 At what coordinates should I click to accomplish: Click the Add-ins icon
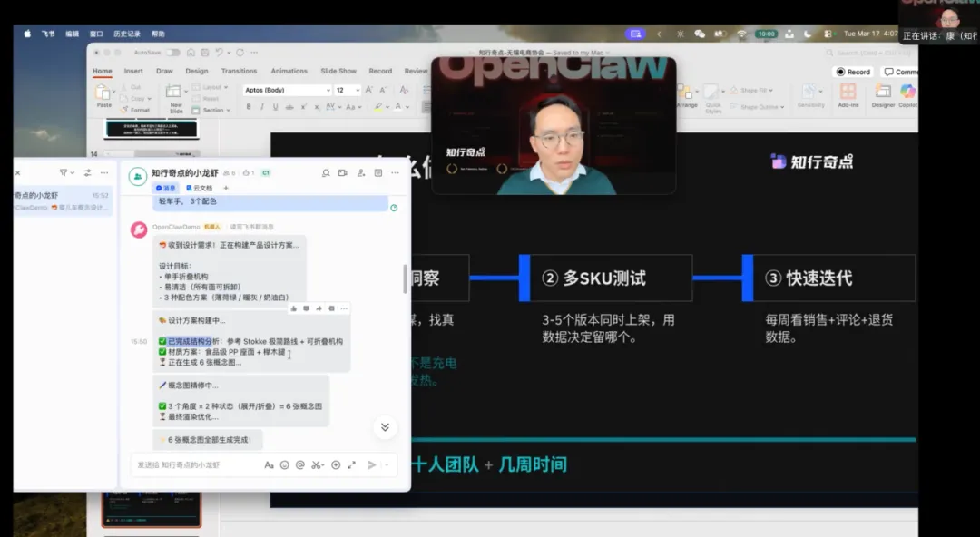pyautogui.click(x=848, y=95)
